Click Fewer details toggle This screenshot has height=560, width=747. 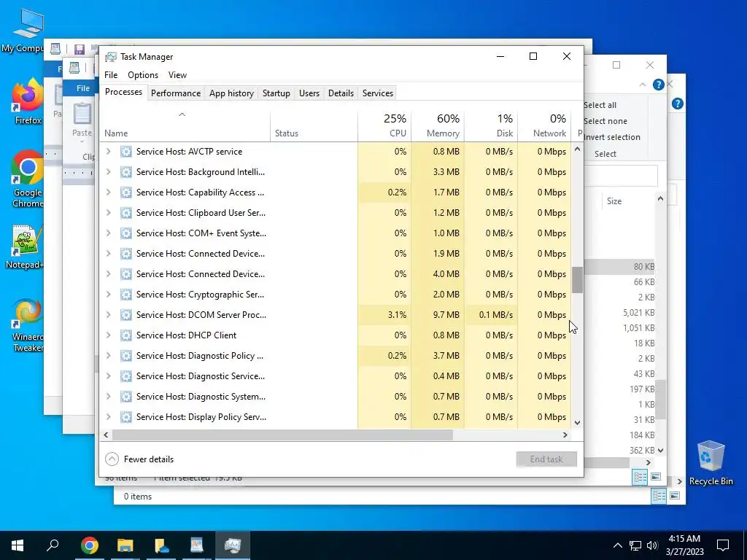point(139,459)
